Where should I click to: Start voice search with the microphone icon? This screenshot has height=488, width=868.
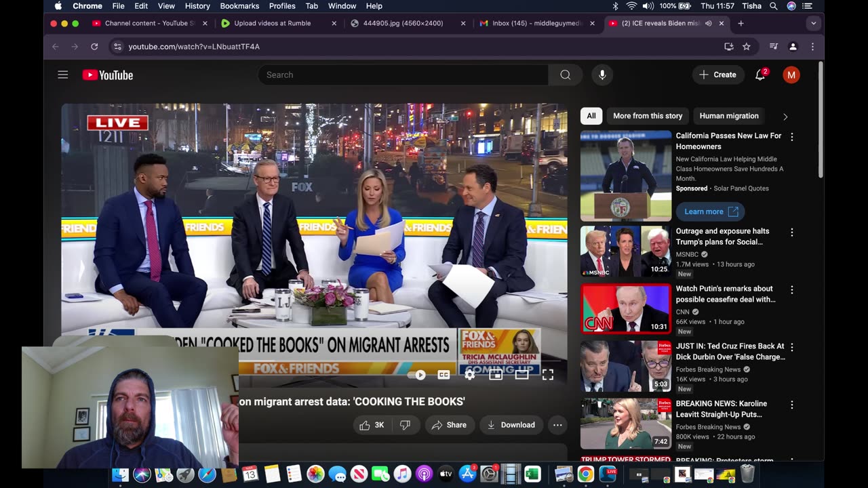pyautogui.click(x=602, y=75)
